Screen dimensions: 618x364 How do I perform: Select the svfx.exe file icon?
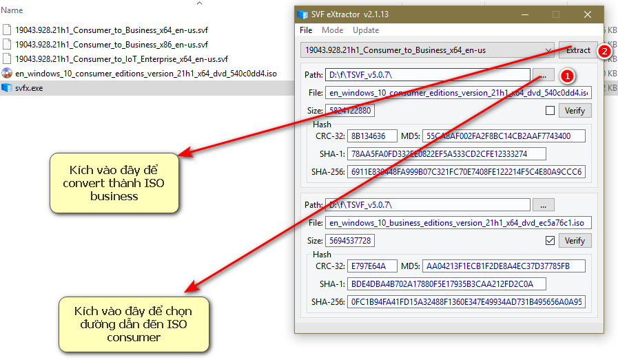pos(7,88)
